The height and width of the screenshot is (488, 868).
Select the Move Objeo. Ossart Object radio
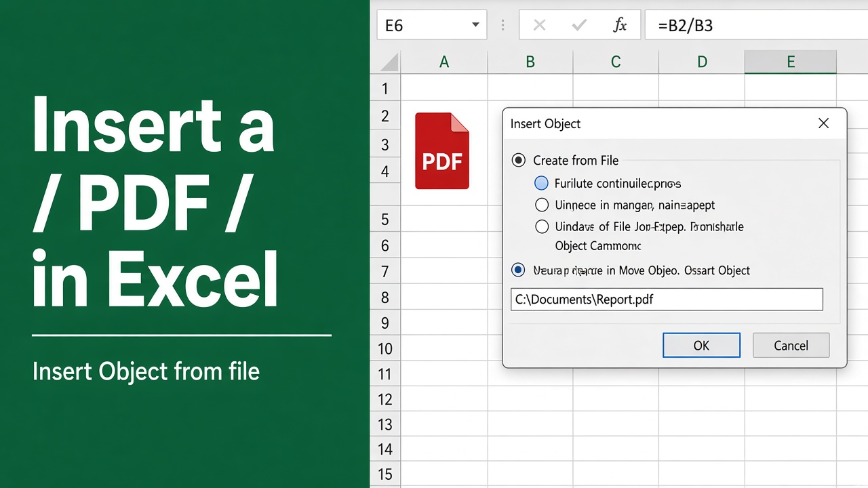pyautogui.click(x=519, y=270)
